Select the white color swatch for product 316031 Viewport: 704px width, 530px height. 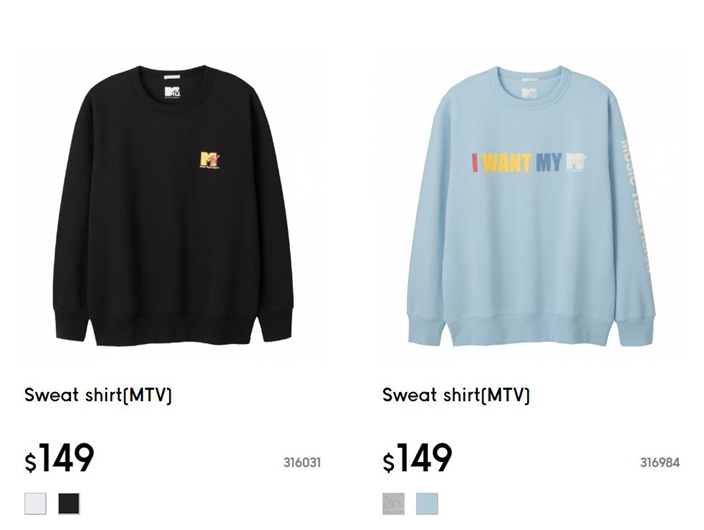[35, 504]
